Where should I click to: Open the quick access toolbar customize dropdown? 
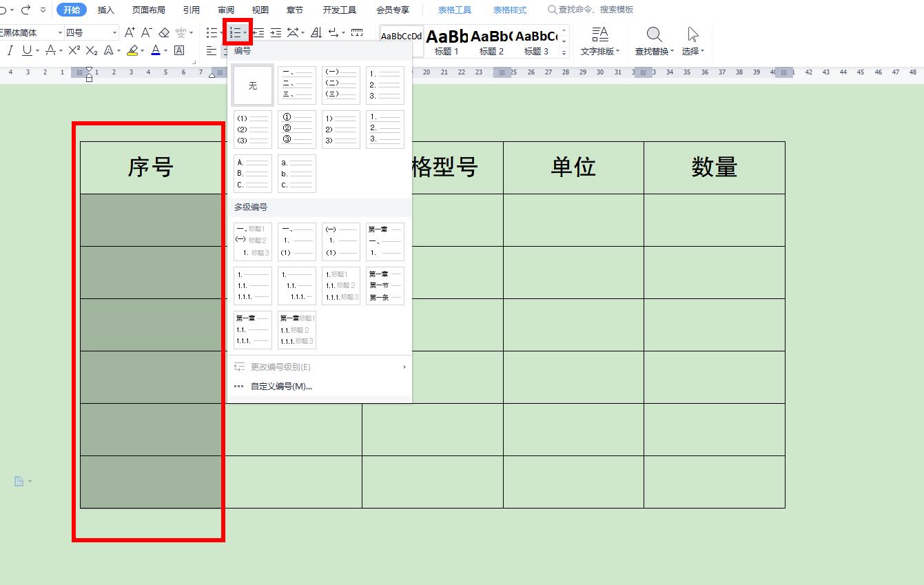tap(43, 10)
